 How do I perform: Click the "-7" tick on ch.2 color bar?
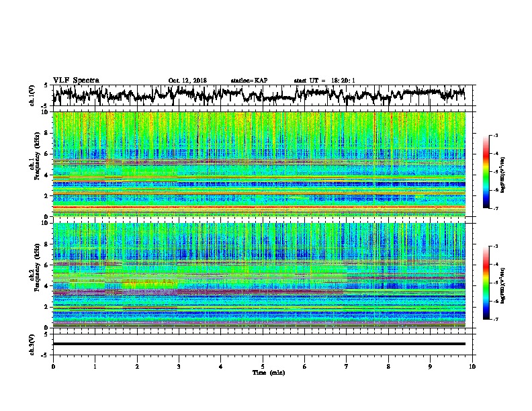(495, 319)
